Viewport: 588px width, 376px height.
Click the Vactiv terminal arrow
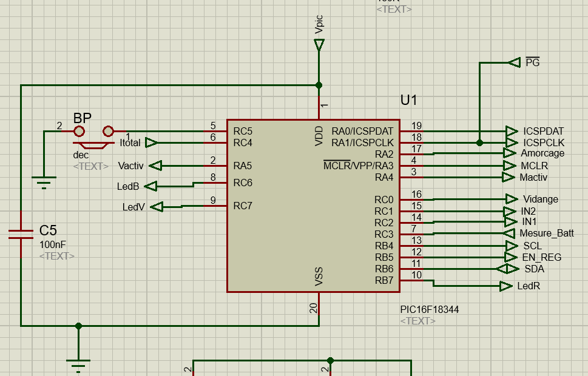point(155,166)
